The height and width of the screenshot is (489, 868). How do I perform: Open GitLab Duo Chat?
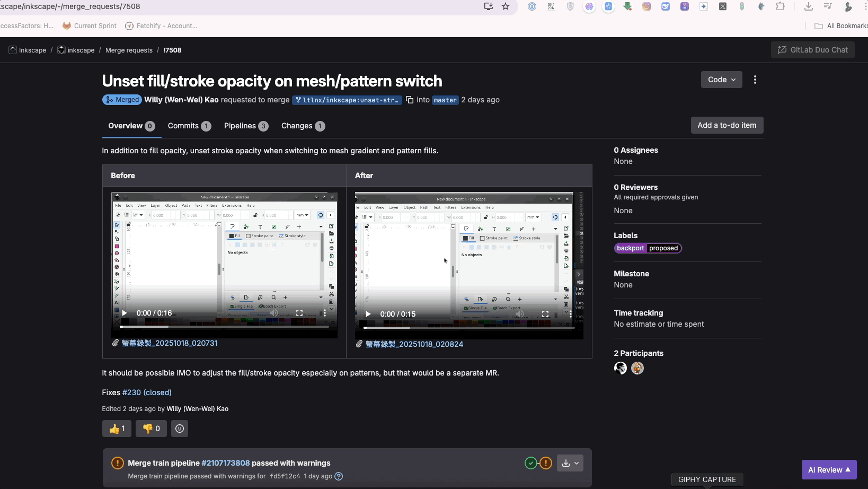(x=812, y=50)
